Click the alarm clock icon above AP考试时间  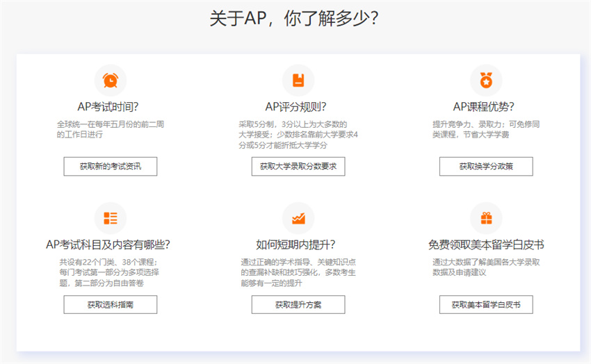111,80
